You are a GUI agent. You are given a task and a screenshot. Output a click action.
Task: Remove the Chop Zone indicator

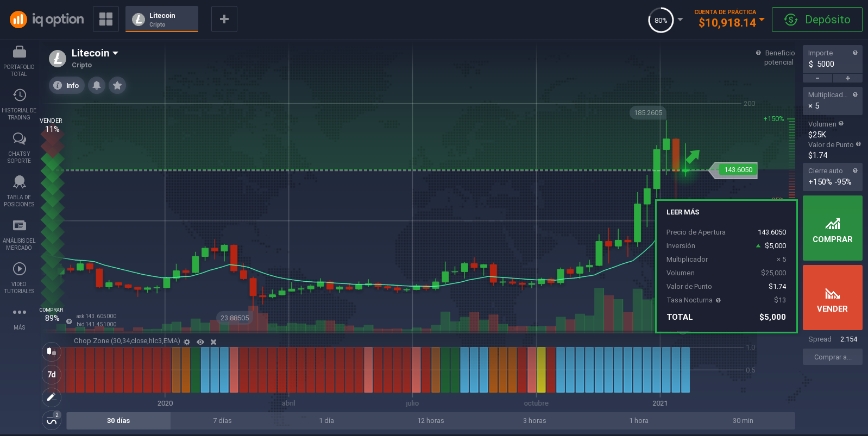click(x=213, y=342)
